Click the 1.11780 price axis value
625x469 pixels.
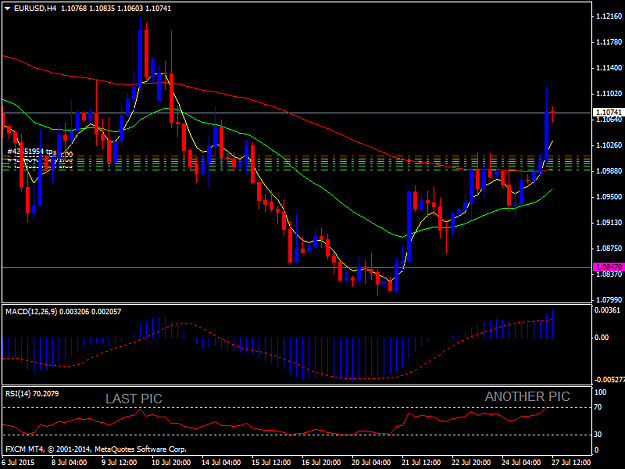609,42
